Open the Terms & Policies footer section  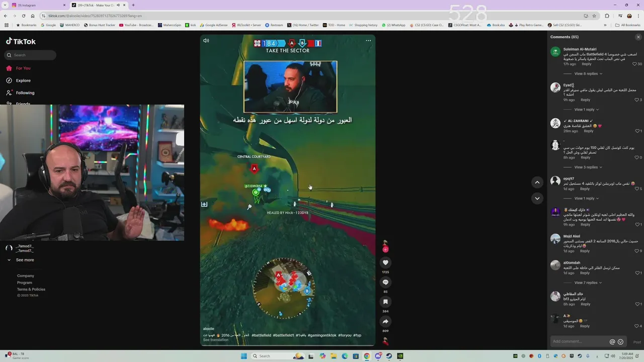tap(31, 289)
